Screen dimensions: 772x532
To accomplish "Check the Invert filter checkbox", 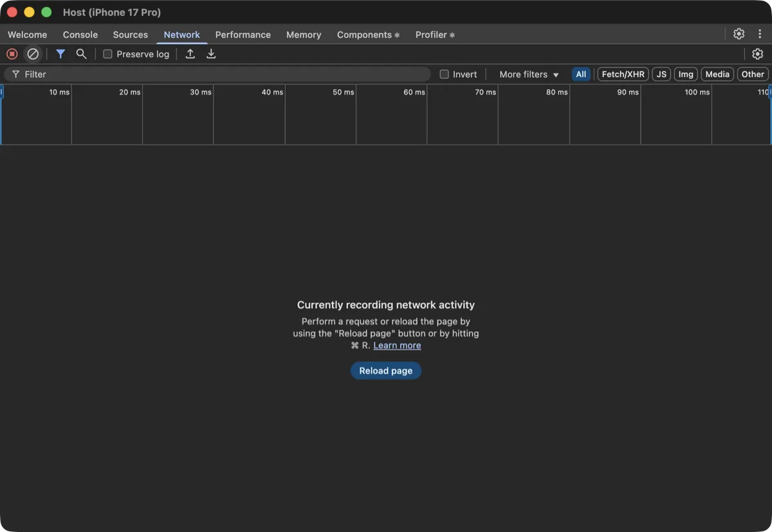I will click(444, 74).
